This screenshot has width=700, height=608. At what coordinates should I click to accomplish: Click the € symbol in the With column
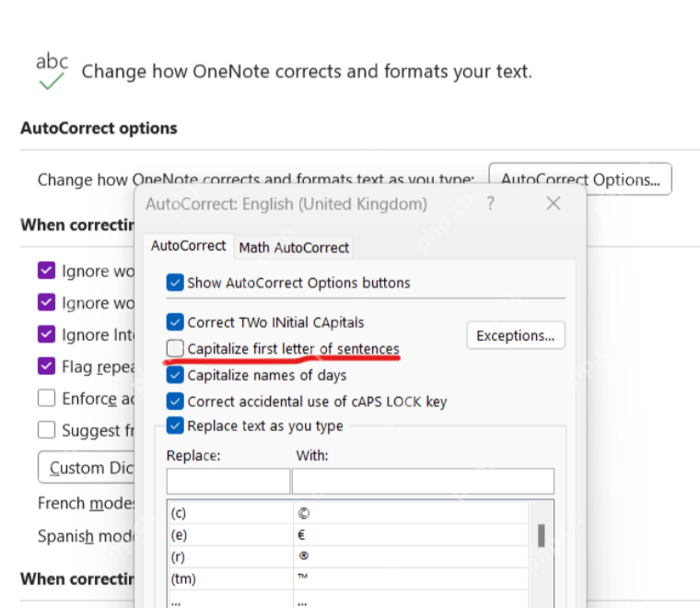301,535
